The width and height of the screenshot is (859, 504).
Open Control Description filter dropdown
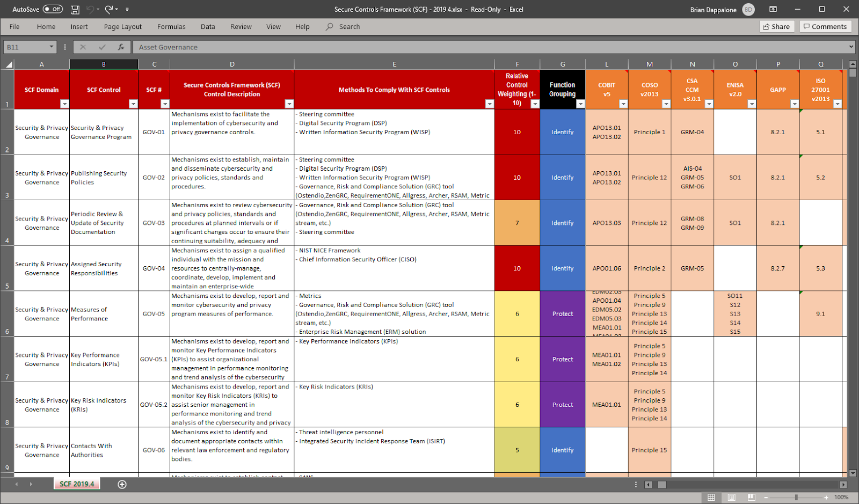[x=289, y=104]
